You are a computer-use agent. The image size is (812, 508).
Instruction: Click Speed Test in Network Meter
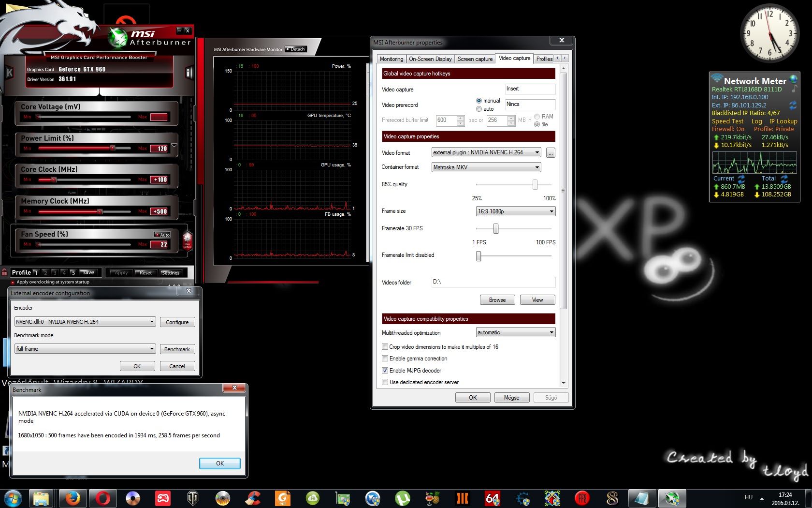727,121
